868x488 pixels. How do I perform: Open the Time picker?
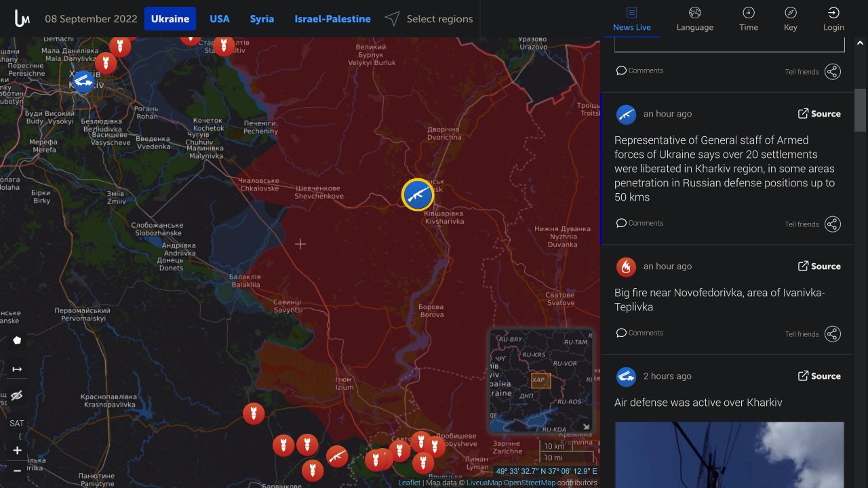pyautogui.click(x=748, y=19)
